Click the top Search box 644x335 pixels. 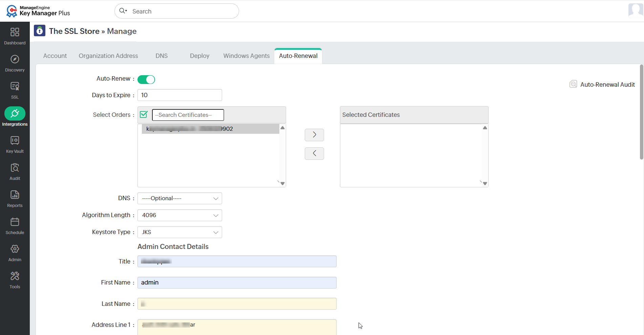coord(177,11)
